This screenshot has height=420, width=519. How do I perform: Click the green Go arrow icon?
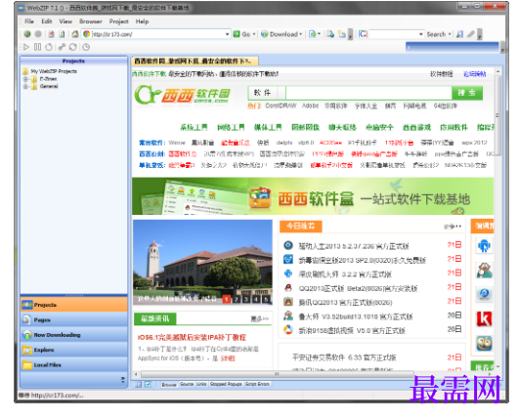click(237, 34)
